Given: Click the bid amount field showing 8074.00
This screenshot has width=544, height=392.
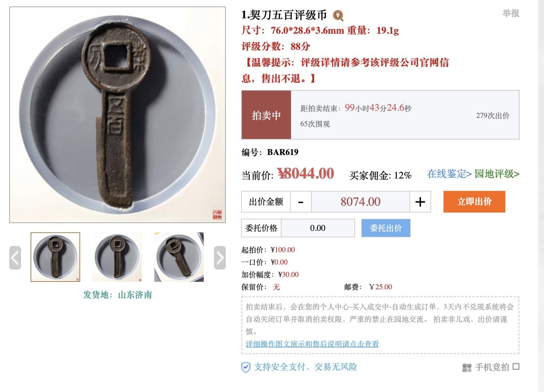Looking at the screenshot, I should click(x=360, y=202).
